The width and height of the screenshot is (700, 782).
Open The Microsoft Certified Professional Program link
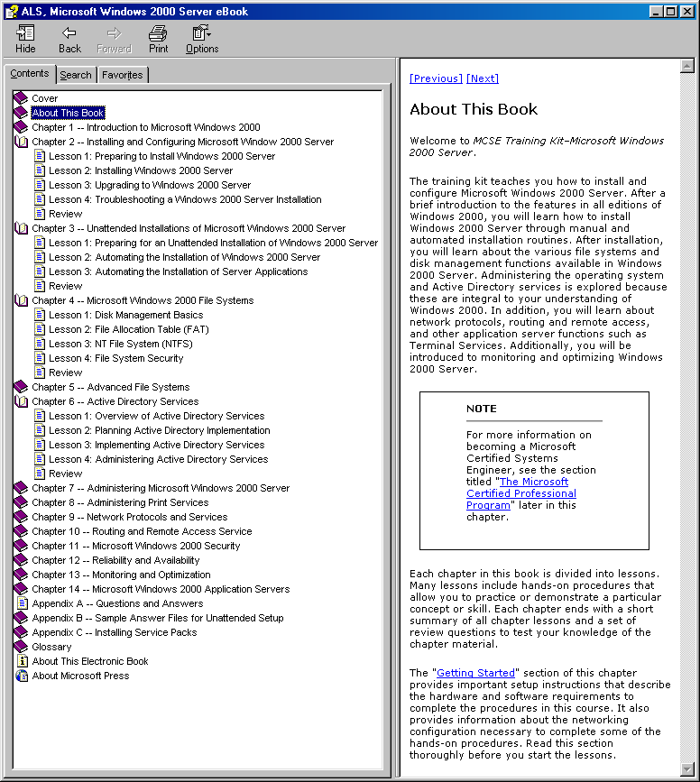[521, 493]
